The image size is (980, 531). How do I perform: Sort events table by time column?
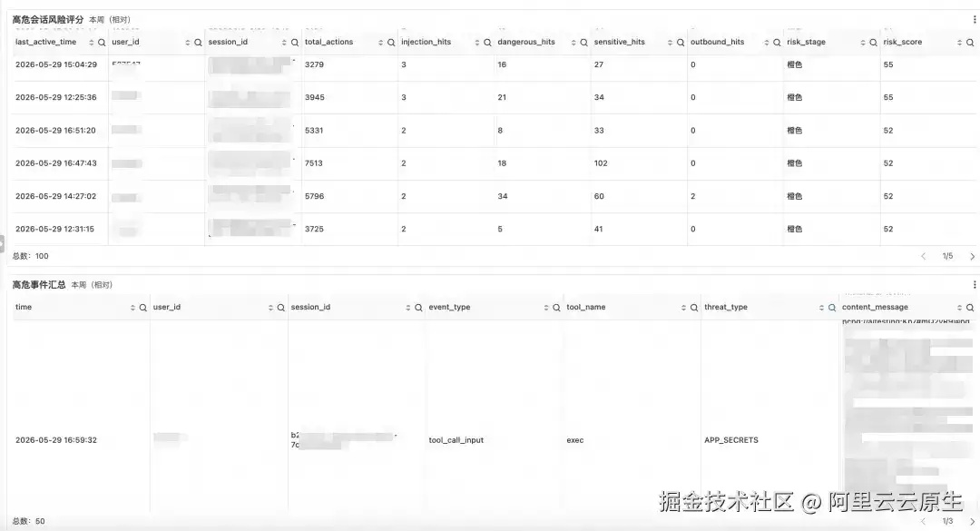[132, 308]
